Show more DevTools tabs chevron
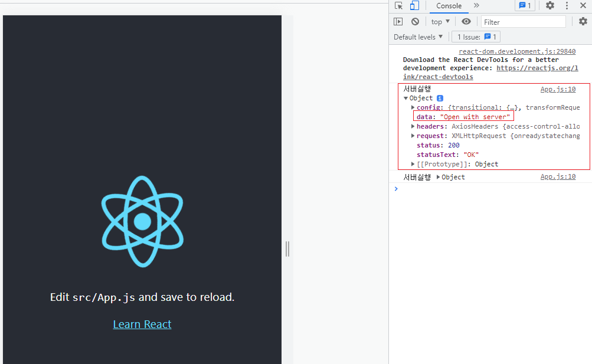The image size is (592, 364). coord(476,6)
